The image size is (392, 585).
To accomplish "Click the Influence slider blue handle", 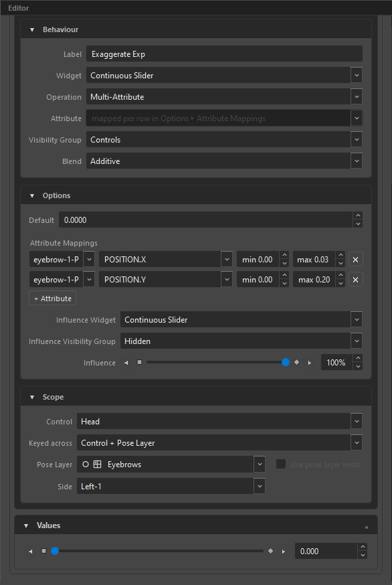I will [x=286, y=362].
